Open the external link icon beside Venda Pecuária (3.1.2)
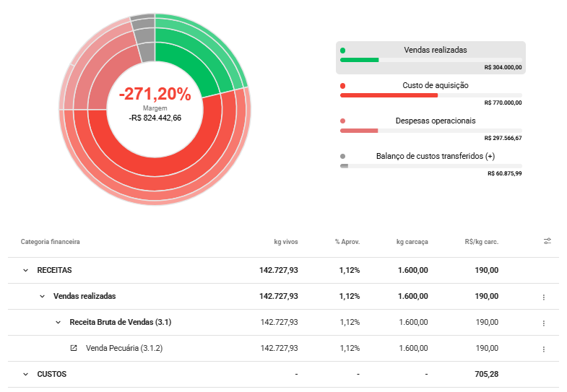This screenshot has width=567, height=392. (74, 348)
